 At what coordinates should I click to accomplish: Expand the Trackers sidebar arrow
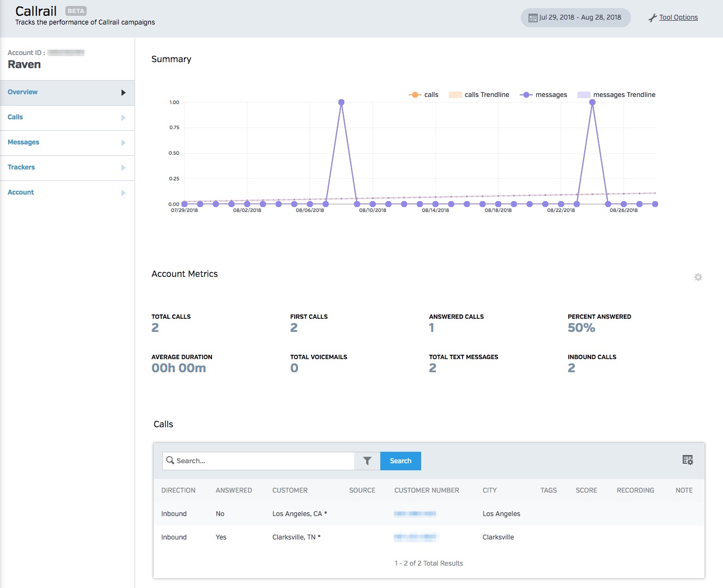pos(124,168)
